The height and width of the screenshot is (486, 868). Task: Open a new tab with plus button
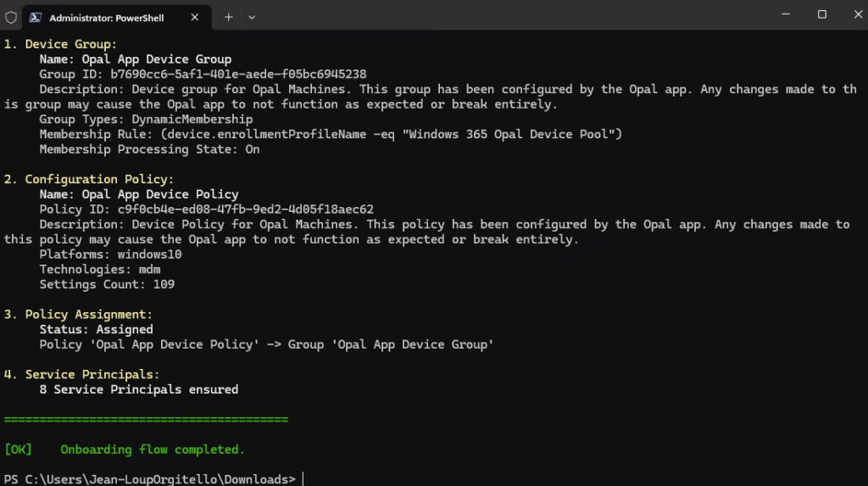[228, 17]
